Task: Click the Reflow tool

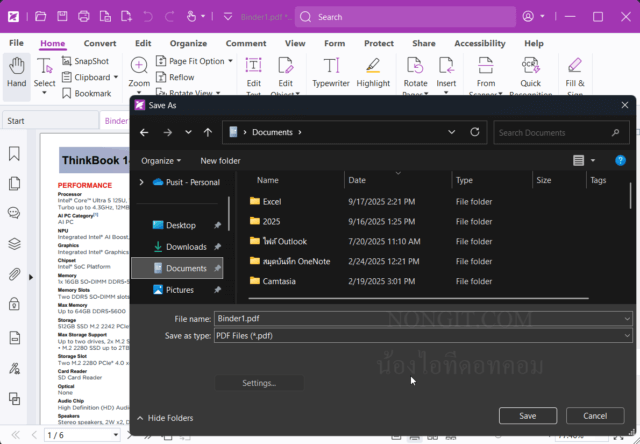Action: click(x=175, y=77)
